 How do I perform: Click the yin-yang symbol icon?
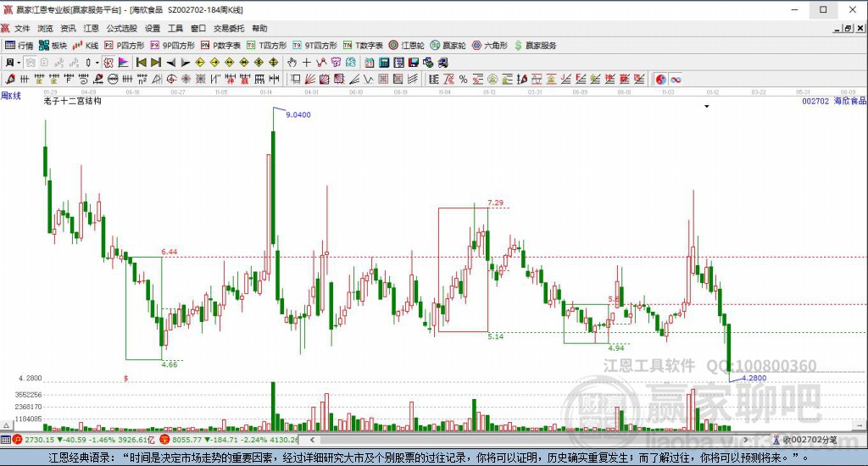click(660, 79)
